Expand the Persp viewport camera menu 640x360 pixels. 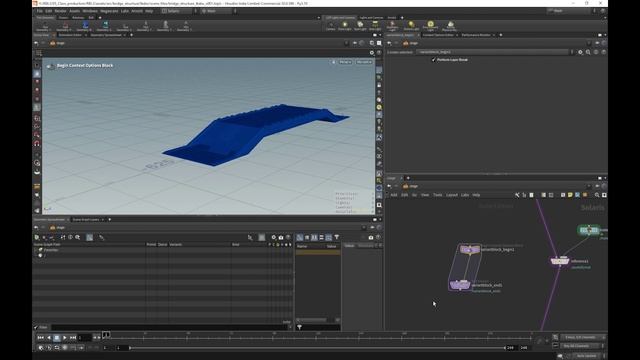(345, 62)
